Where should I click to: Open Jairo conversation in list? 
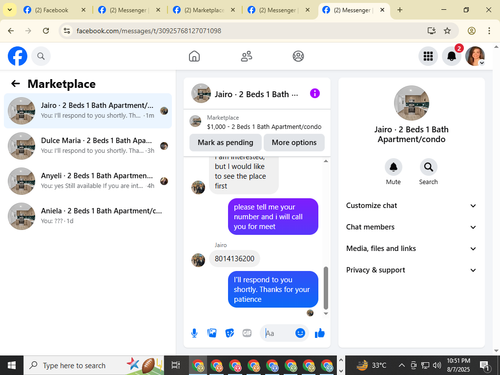[88, 111]
